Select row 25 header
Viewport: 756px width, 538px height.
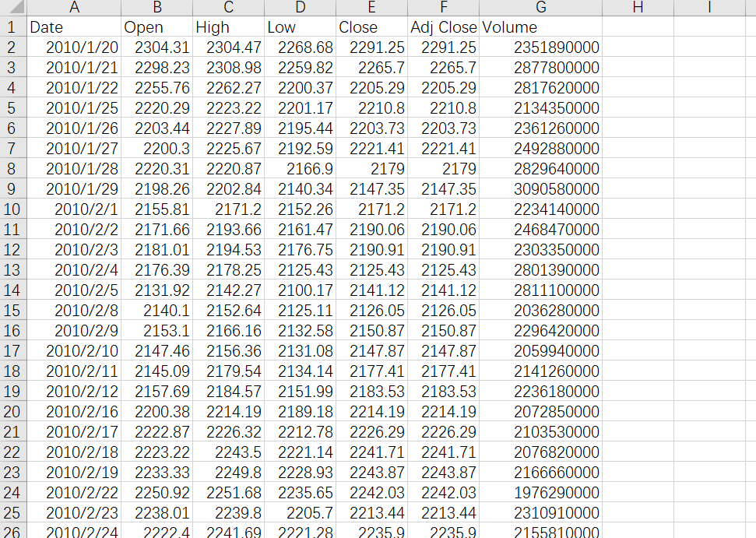click(x=13, y=513)
